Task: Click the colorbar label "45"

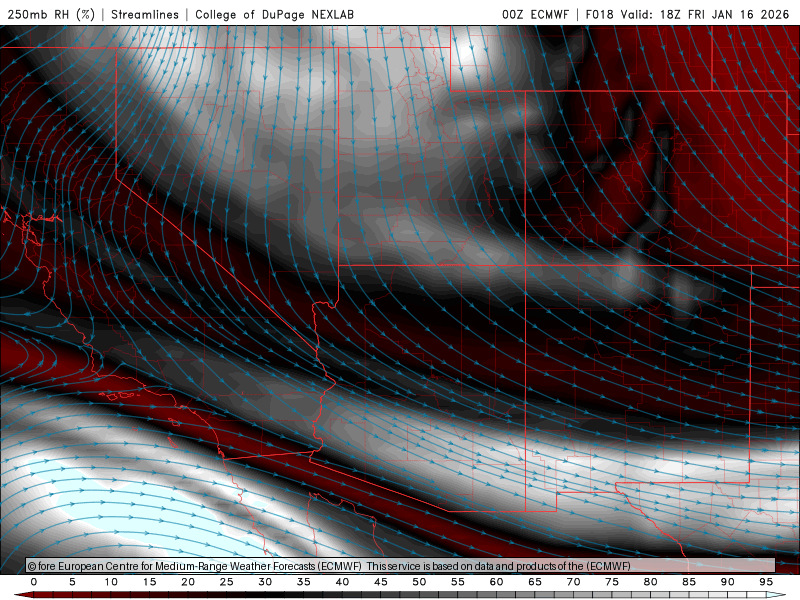Action: [381, 582]
